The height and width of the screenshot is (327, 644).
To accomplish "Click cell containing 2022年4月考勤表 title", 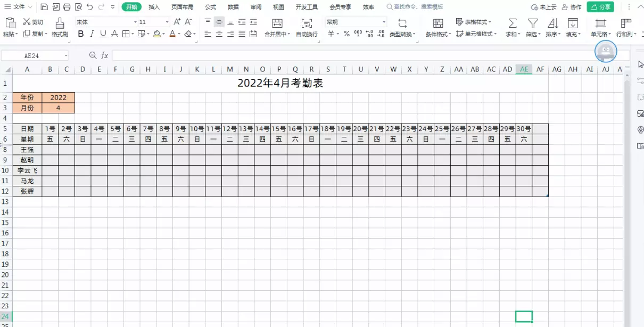I will pyautogui.click(x=280, y=83).
